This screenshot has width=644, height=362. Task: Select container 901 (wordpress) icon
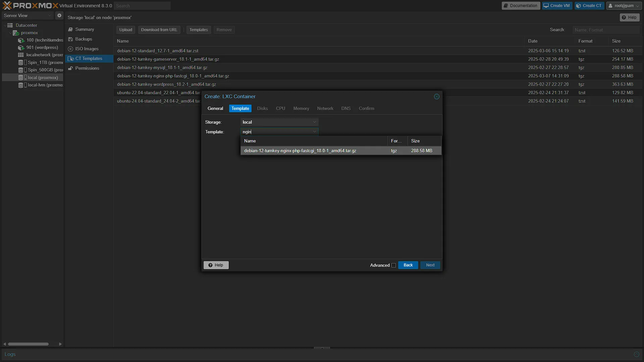click(x=21, y=48)
